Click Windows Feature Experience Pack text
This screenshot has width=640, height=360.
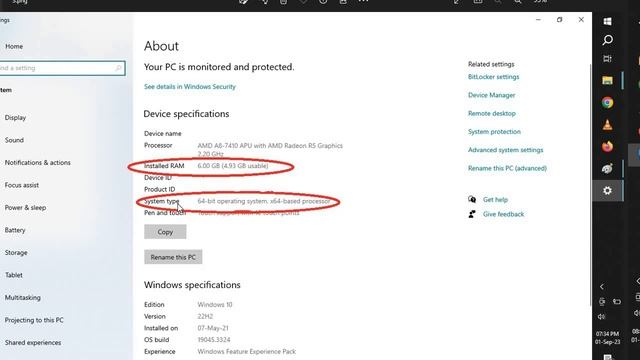[247, 351]
